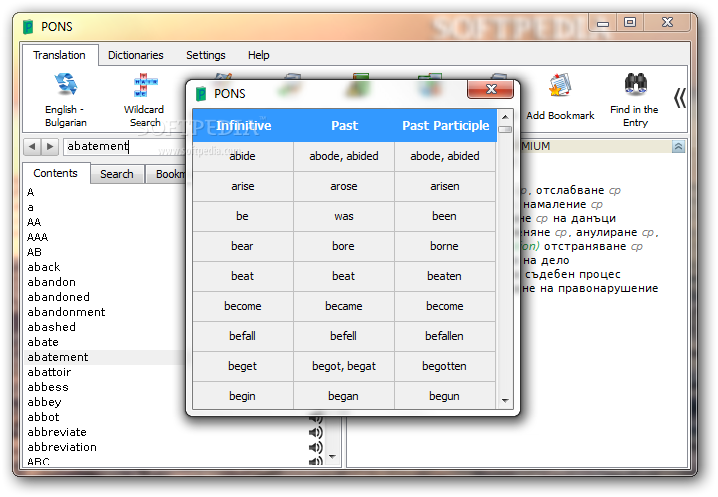Select 'abide' in the Infinitive column

click(x=243, y=156)
